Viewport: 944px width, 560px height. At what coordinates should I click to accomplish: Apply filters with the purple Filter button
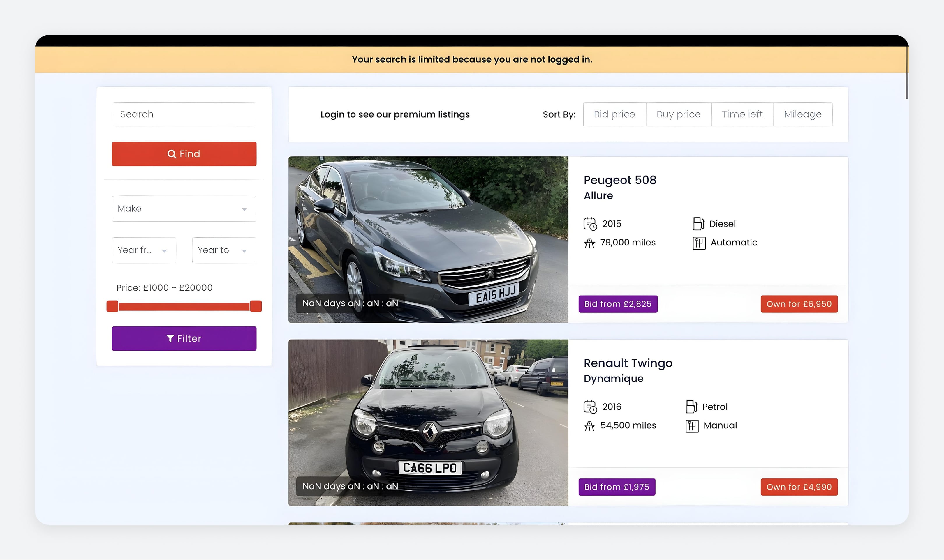(184, 338)
